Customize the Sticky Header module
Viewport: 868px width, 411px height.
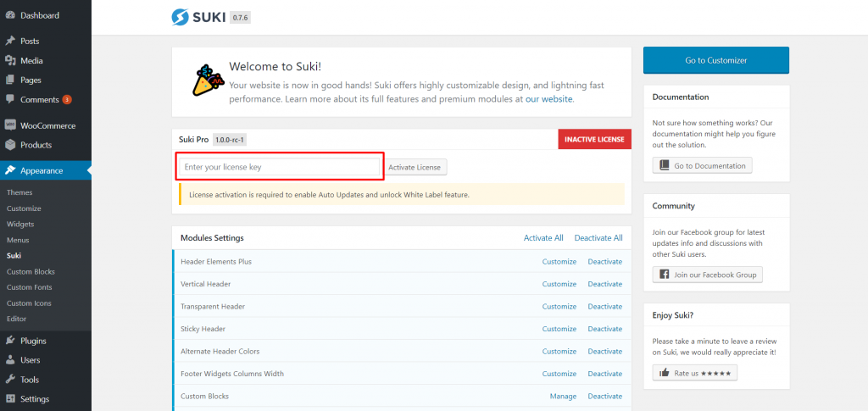559,329
